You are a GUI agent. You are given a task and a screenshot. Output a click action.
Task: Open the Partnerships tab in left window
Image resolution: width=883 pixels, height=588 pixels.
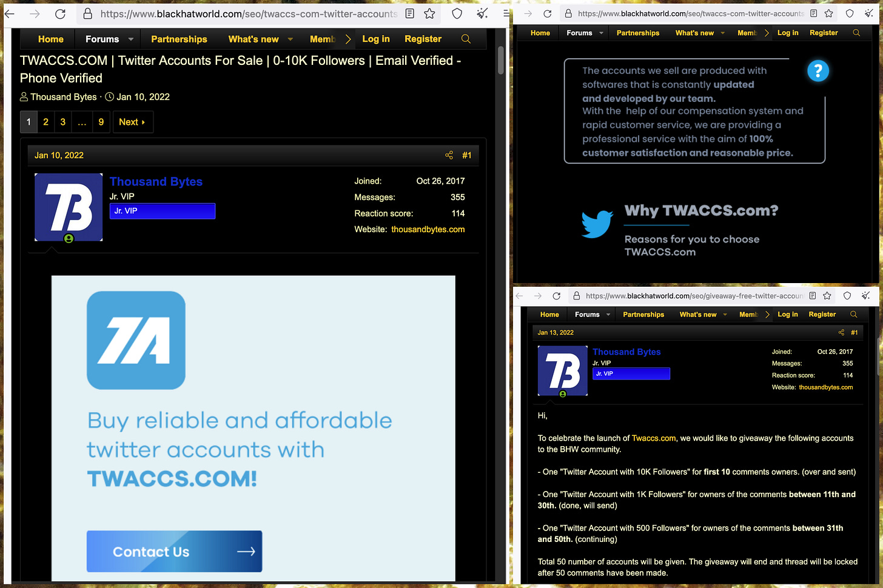pos(179,39)
